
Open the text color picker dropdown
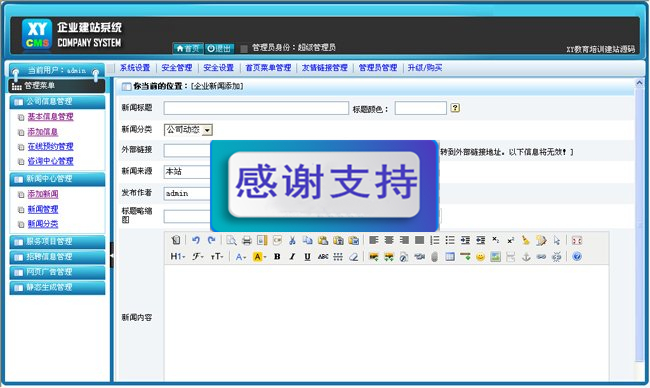(240, 257)
